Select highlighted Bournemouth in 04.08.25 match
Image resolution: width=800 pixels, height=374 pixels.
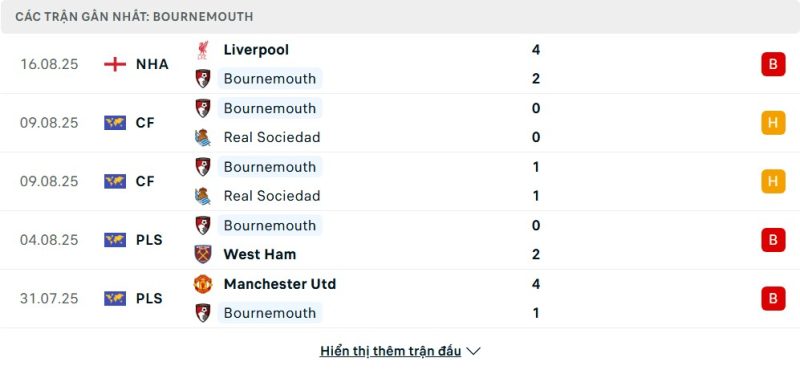270,226
